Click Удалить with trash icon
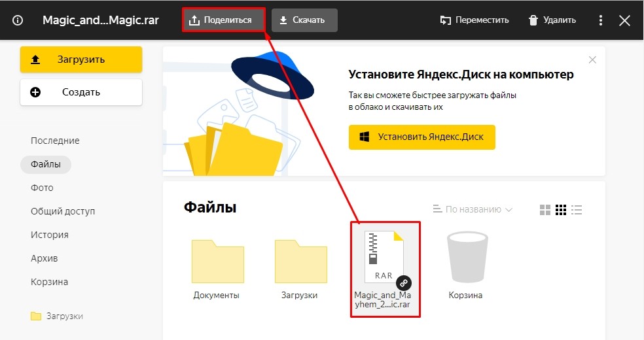 [552, 20]
